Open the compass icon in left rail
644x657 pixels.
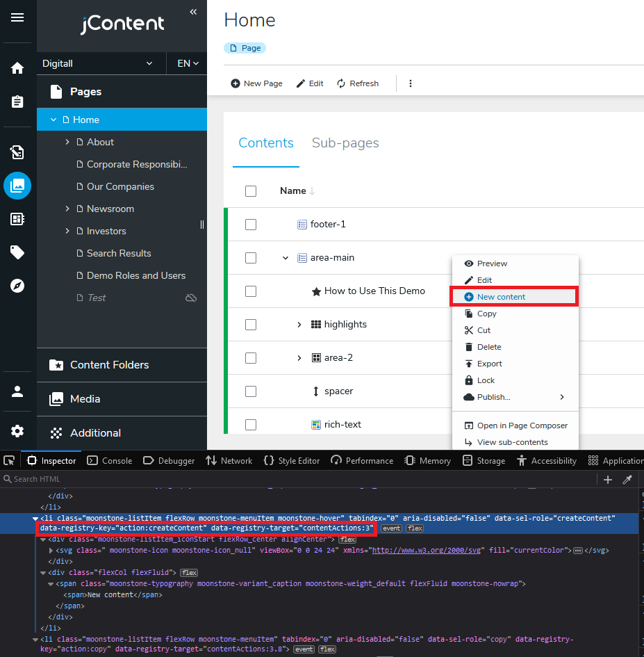click(x=17, y=285)
